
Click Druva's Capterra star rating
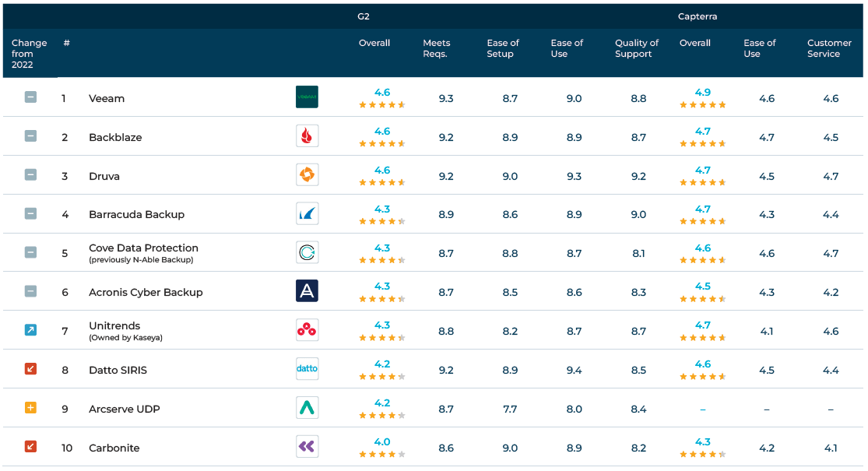click(x=702, y=183)
